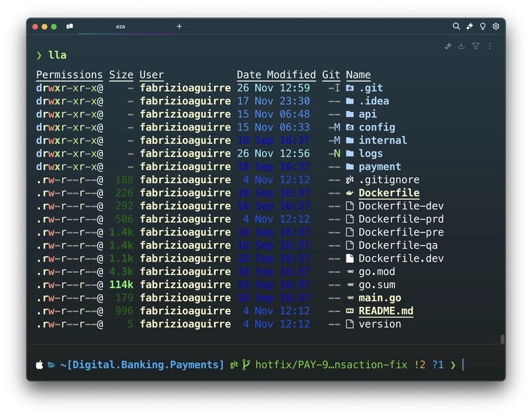Image resolution: width=532 pixels, height=416 pixels.
Task: Click the Name column header
Action: pyautogui.click(x=358, y=75)
